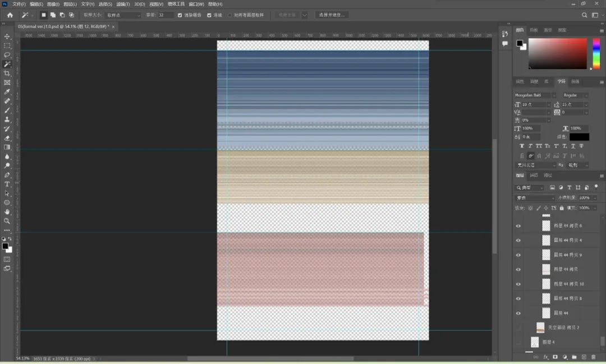Choose Add to Selection mode icon
Viewport: 606px width, 364px height.
tap(53, 15)
